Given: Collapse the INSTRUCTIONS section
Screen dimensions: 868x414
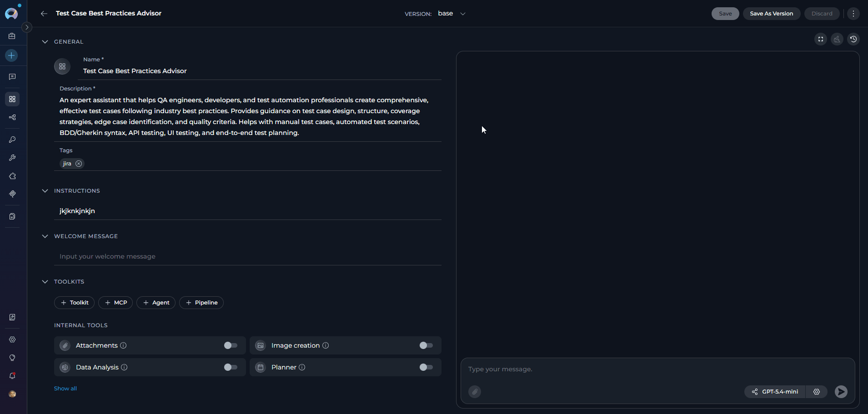Looking at the screenshot, I should [45, 191].
